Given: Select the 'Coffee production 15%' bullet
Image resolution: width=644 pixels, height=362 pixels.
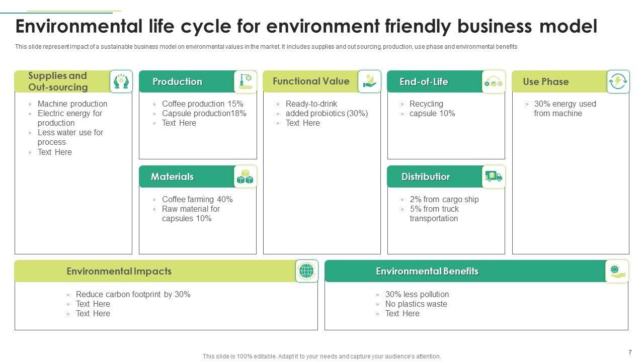Looking at the screenshot, I should [x=203, y=104].
